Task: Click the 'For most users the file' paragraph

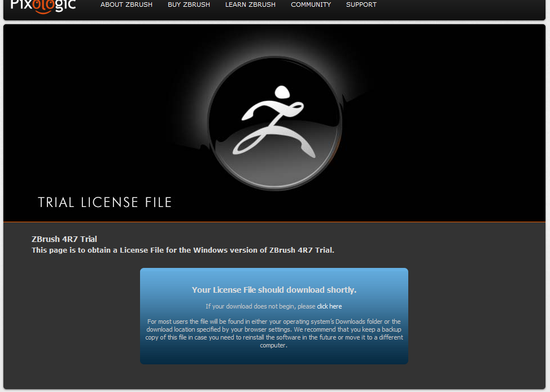Action: [274, 333]
